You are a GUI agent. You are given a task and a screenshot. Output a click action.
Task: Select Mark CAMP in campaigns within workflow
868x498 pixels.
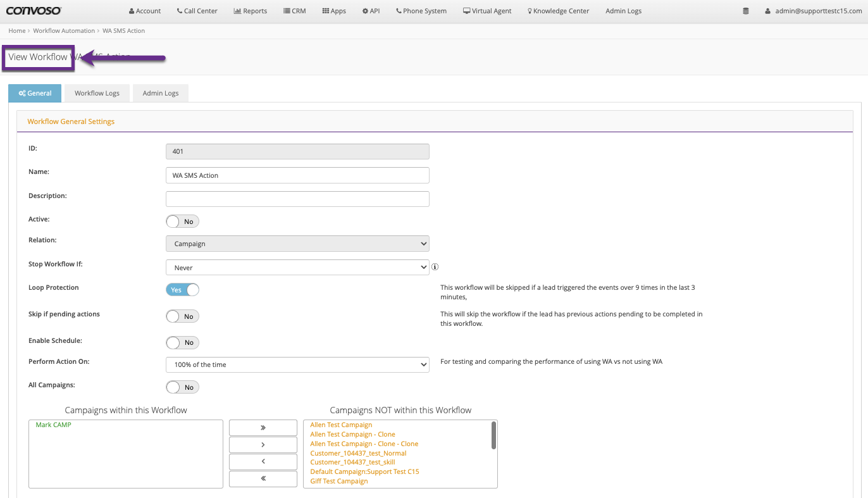point(53,425)
